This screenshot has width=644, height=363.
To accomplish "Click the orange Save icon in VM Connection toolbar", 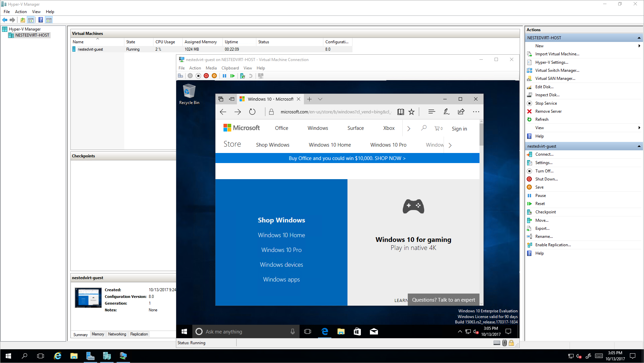I will click(214, 76).
